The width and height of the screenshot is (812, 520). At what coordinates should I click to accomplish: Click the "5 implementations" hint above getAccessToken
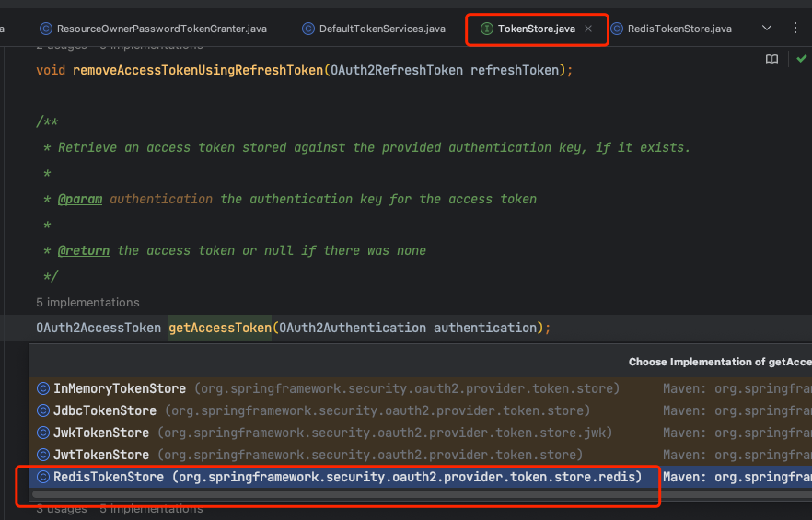[x=87, y=302]
